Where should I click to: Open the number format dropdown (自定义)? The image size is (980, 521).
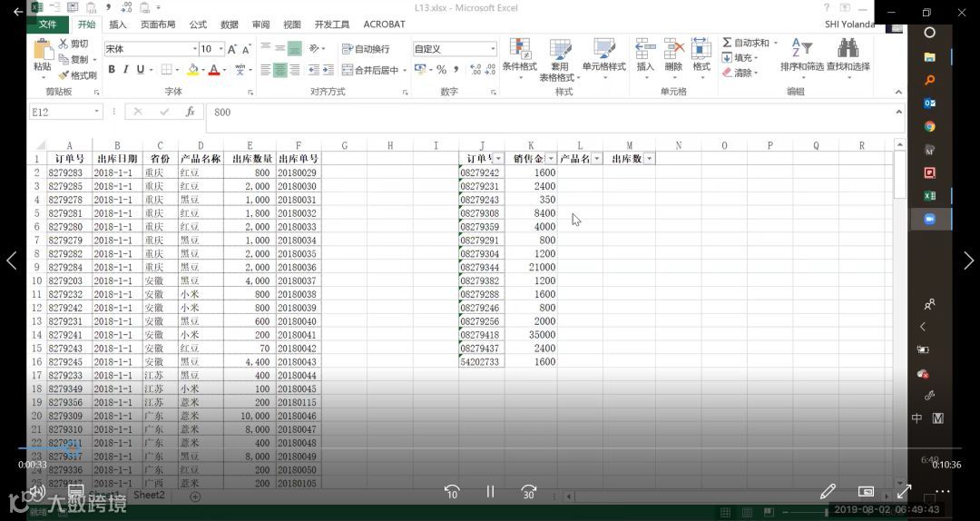pyautogui.click(x=493, y=49)
